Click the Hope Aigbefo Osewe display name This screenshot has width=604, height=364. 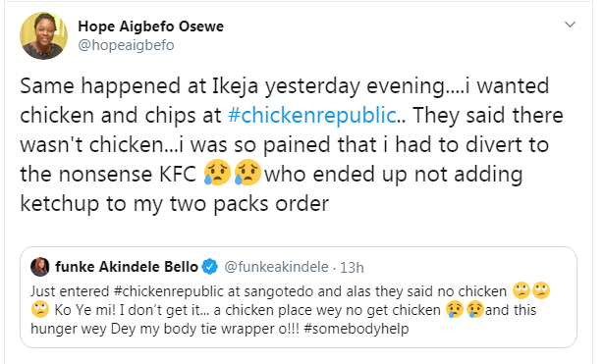(150, 26)
